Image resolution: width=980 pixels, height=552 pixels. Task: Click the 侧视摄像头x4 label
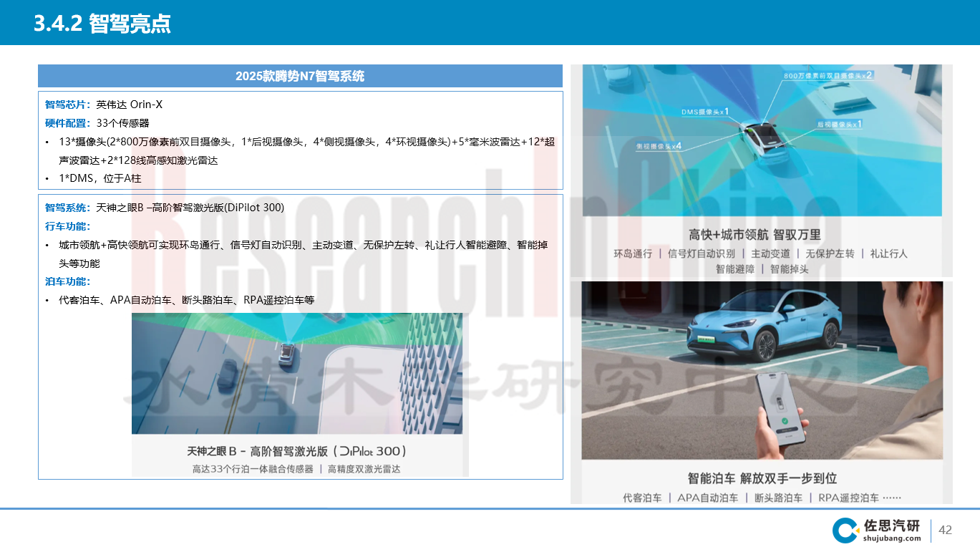(x=659, y=145)
